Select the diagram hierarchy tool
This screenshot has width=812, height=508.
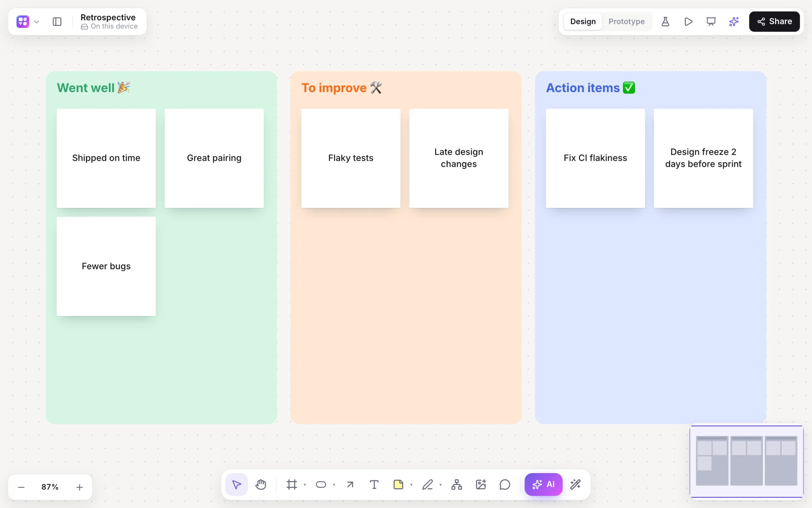coord(457,485)
